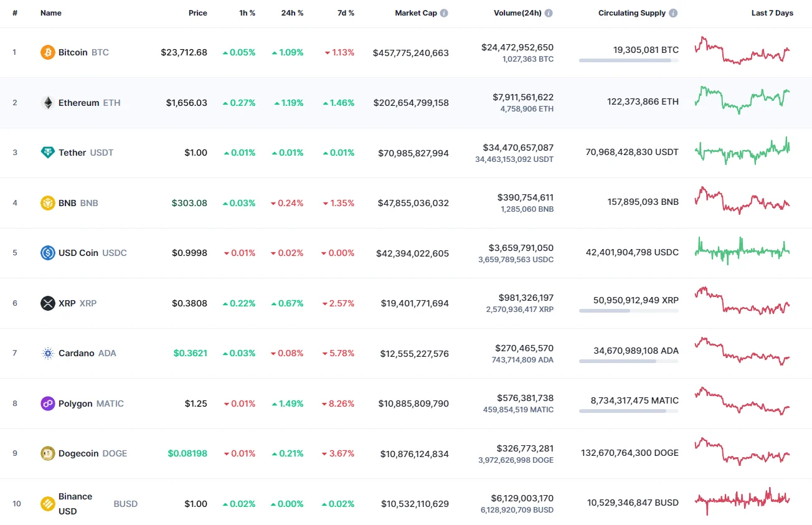Image resolution: width=812 pixels, height=525 pixels.
Task: Click the Ethereum diamond logo
Action: click(47, 102)
